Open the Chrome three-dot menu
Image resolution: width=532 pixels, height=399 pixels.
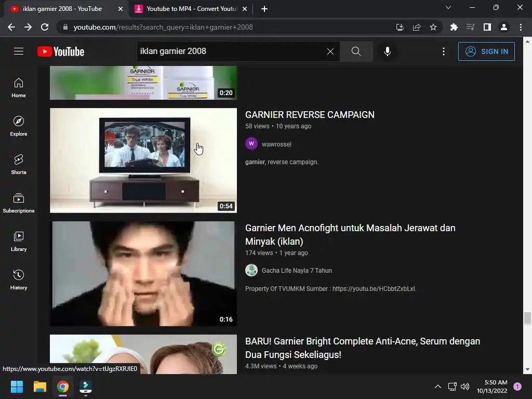click(521, 27)
